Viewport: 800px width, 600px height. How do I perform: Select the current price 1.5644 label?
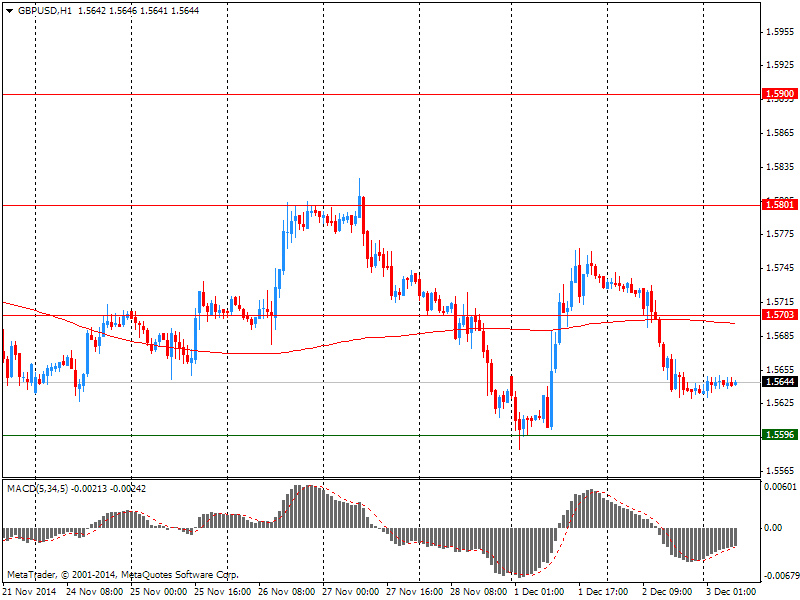(x=779, y=382)
